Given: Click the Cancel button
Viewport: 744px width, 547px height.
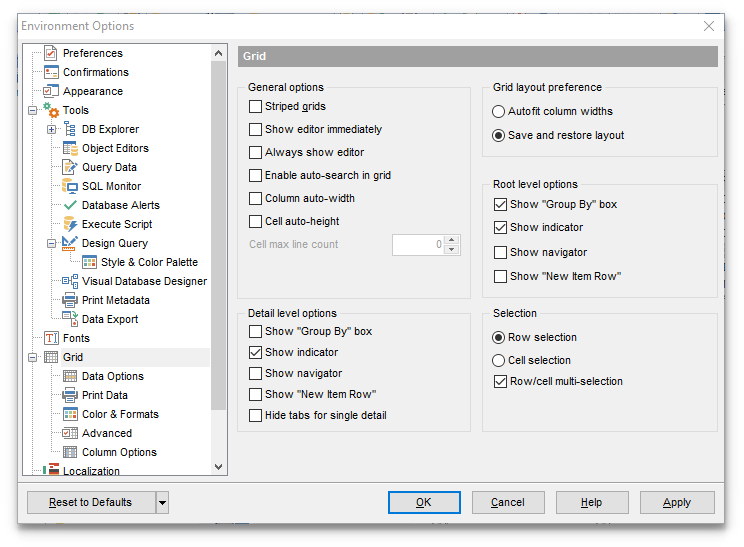Looking at the screenshot, I should click(508, 502).
